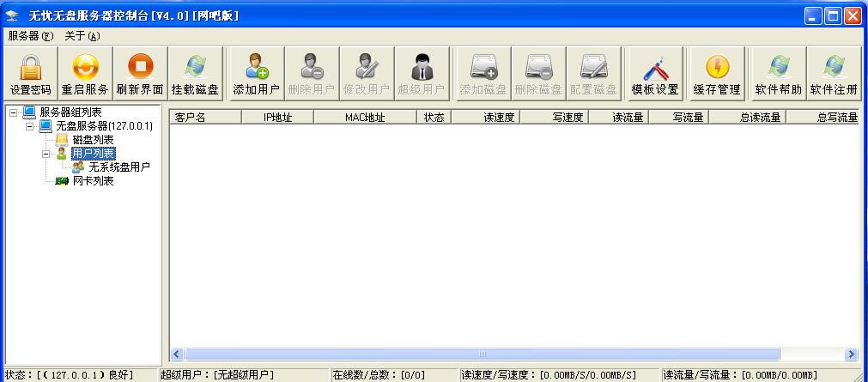Select 无盘服务器(127.0.0.1) tree item

104,126
